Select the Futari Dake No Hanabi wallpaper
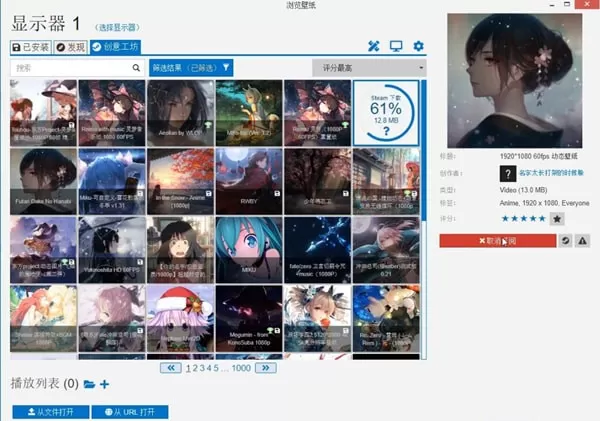This screenshot has height=421, width=600. coord(43,181)
